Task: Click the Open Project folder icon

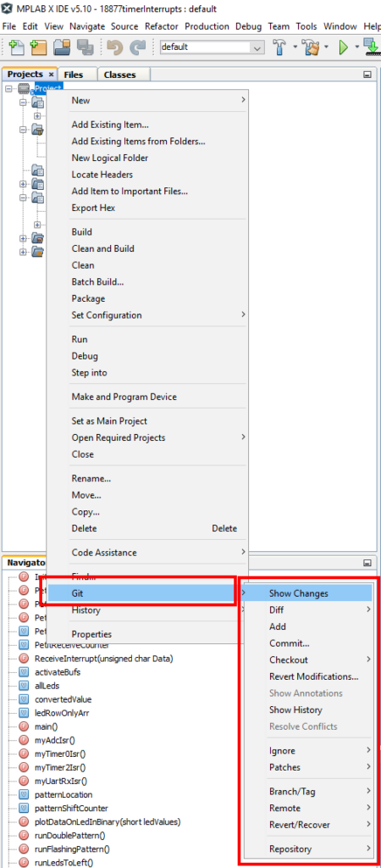Action: pyautogui.click(x=61, y=47)
